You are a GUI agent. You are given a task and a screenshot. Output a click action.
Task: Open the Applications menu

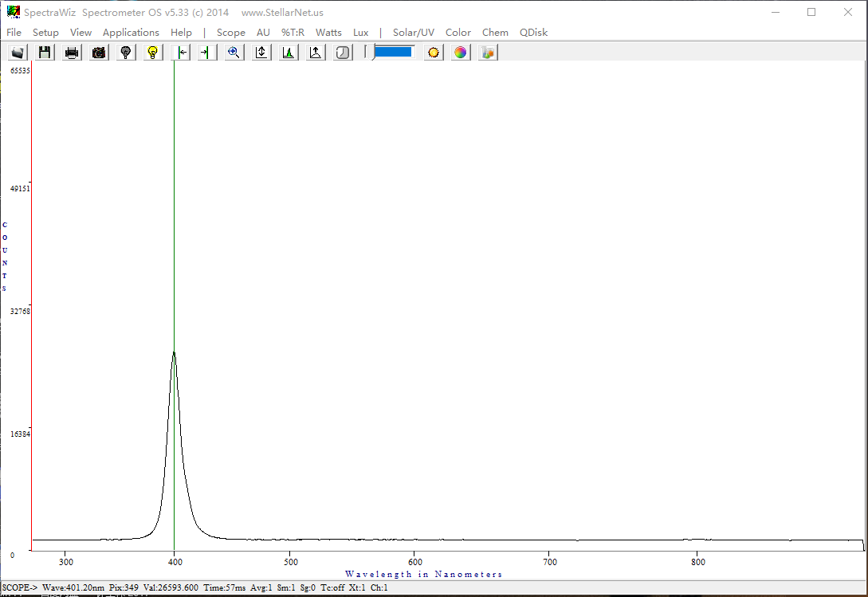click(x=131, y=33)
